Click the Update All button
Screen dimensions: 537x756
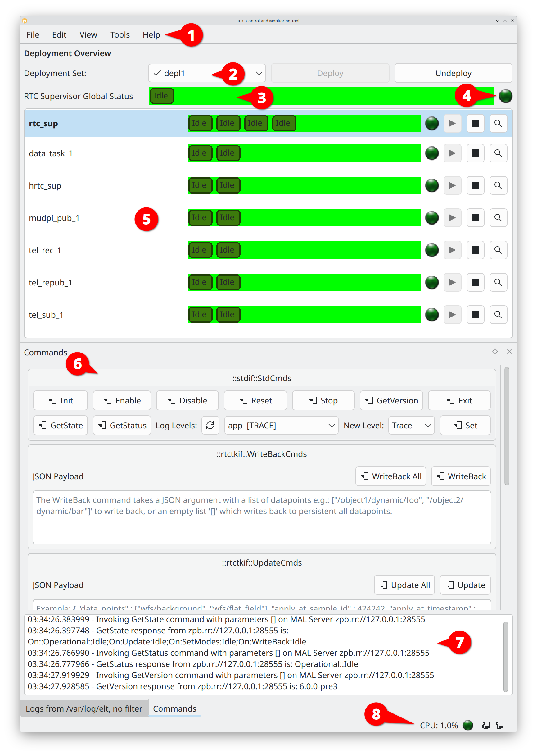coord(404,585)
